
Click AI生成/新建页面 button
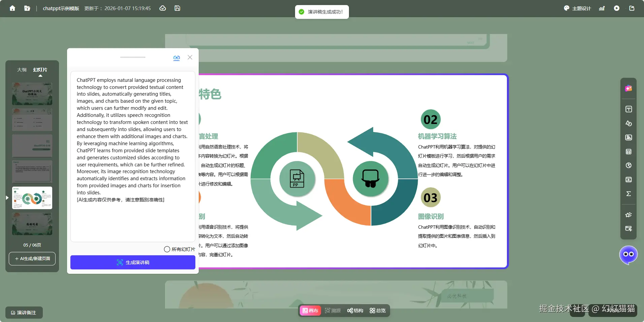click(32, 259)
